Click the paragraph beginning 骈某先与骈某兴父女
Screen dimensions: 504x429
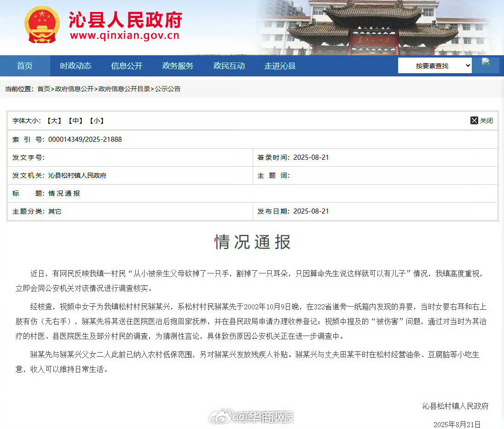pos(248,362)
